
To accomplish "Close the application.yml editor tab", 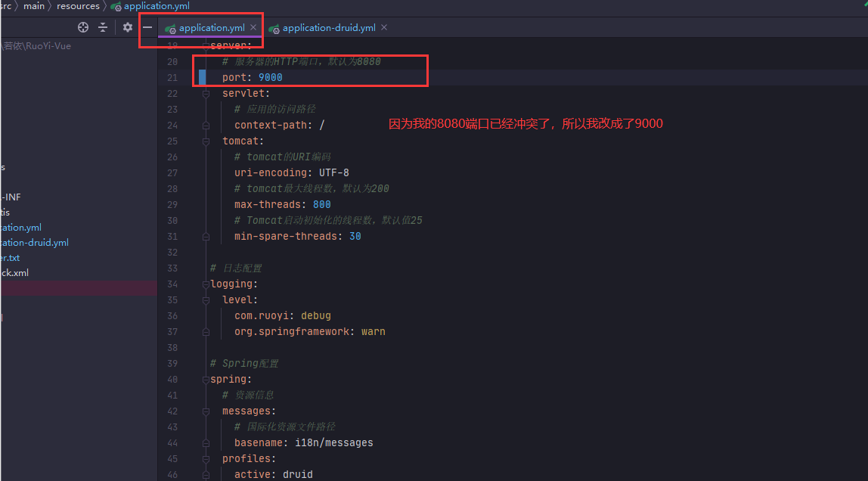I will pos(253,27).
